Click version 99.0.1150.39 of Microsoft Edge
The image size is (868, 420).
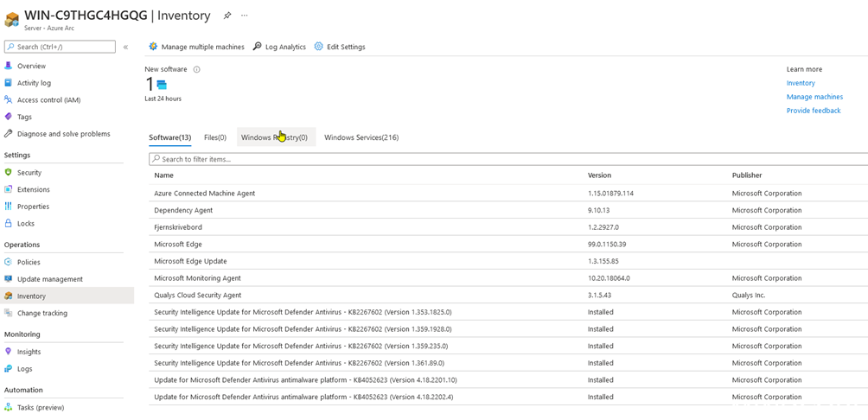click(607, 245)
